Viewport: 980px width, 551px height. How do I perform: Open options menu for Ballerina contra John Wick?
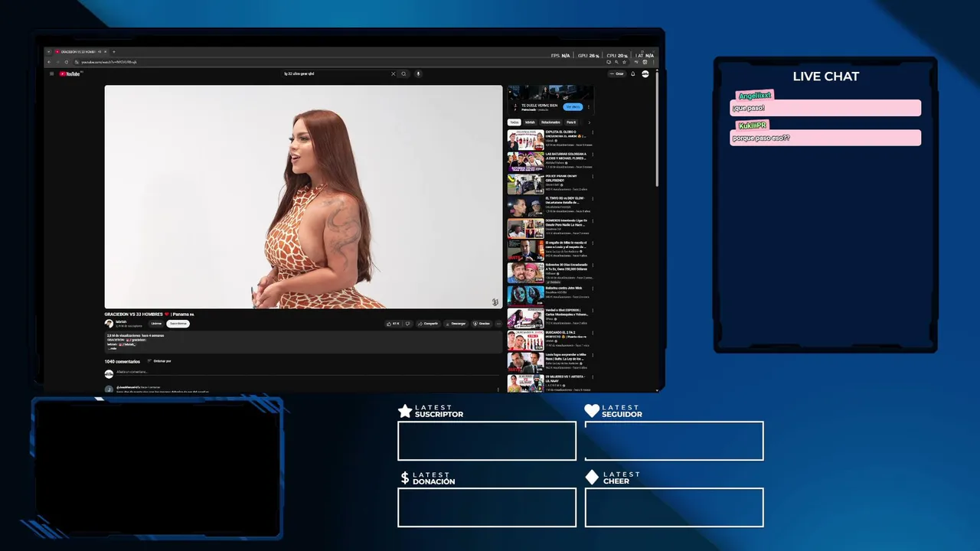(593, 289)
